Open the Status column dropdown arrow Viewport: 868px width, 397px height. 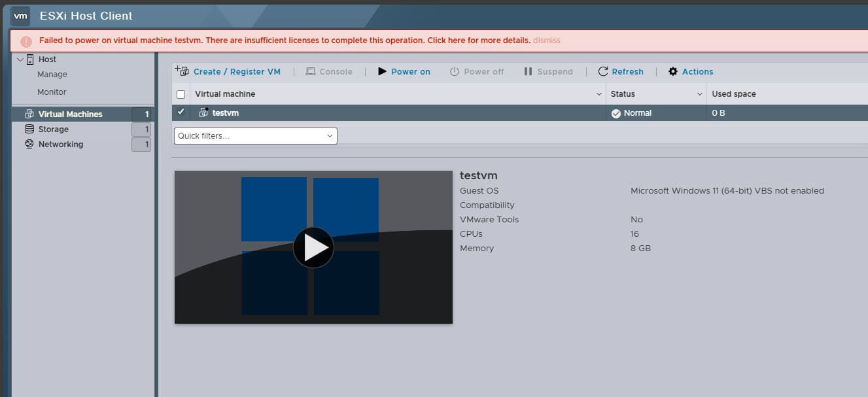click(700, 94)
